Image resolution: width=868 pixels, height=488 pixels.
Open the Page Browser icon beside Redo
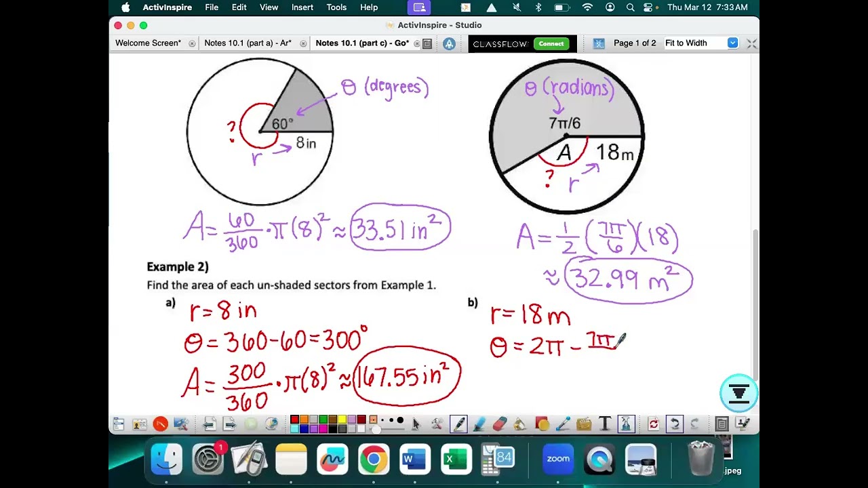[722, 424]
